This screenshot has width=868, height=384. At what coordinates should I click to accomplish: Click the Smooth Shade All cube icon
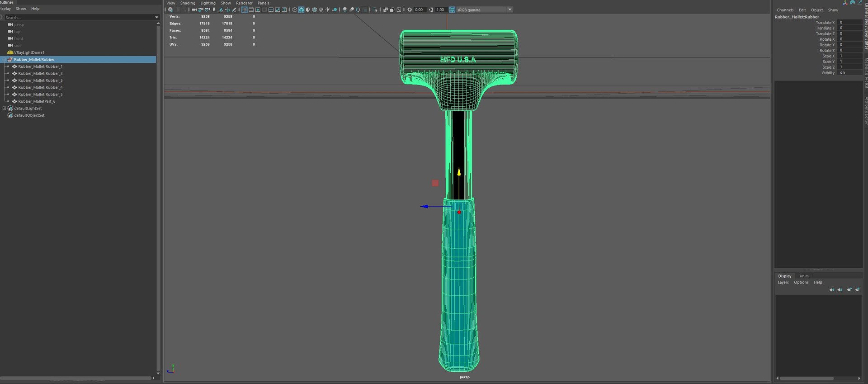[301, 9]
